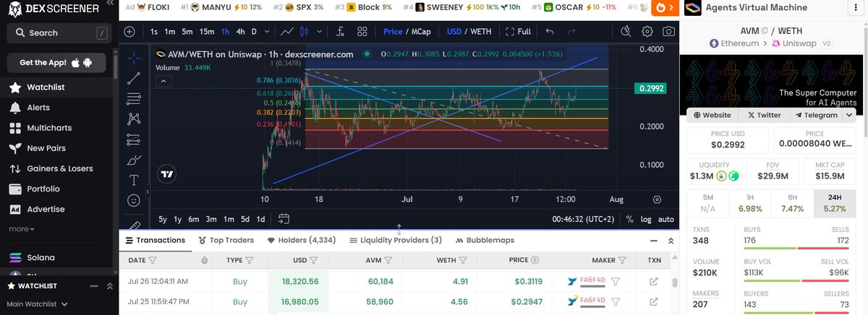Viewport: 868px width, 315px height.
Task: Click the Get the App button
Action: 58,63
